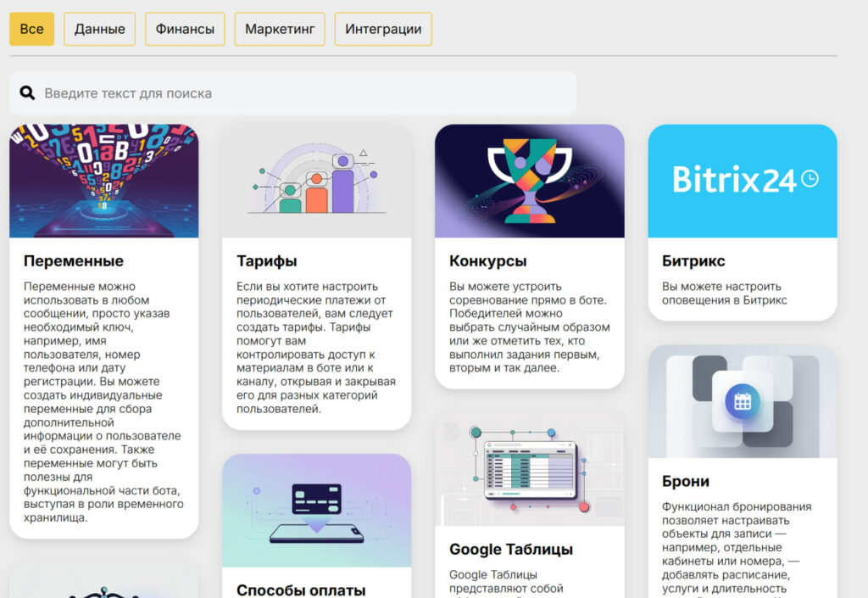Viewport: 868px width, 598px height.
Task: Open the Финансы filter tab
Action: click(x=185, y=29)
